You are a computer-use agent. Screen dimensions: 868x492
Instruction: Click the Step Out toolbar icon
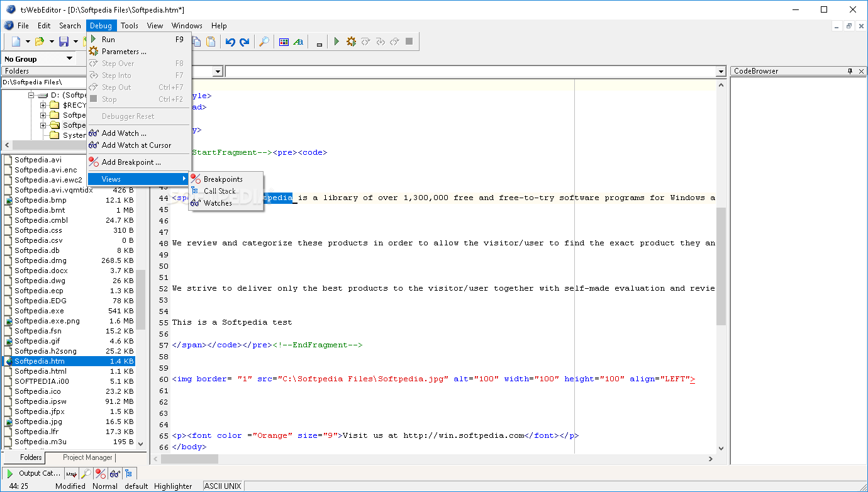pyautogui.click(x=394, y=42)
